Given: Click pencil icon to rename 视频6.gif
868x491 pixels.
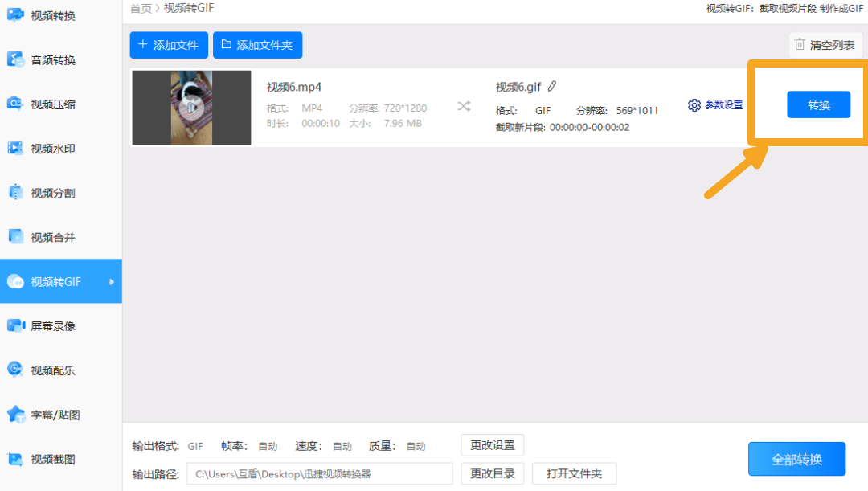Looking at the screenshot, I should pyautogui.click(x=552, y=86).
